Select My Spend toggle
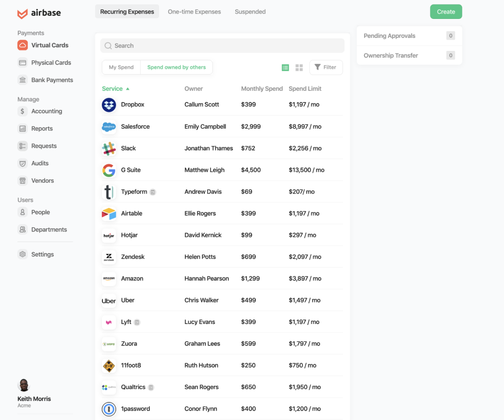 pos(121,68)
